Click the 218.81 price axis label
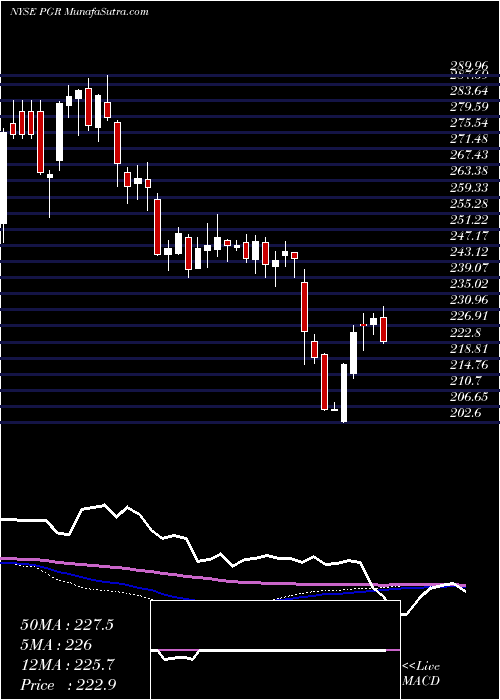 point(469,348)
